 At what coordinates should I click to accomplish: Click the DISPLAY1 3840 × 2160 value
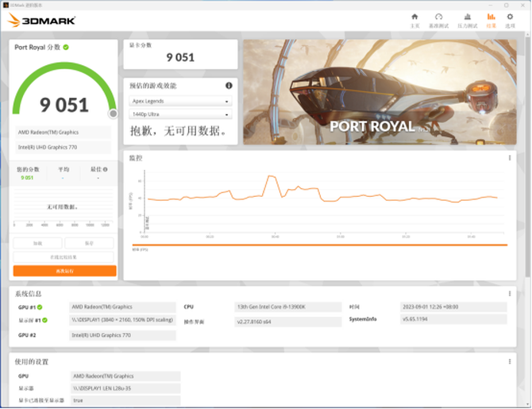pyautogui.click(x=122, y=320)
